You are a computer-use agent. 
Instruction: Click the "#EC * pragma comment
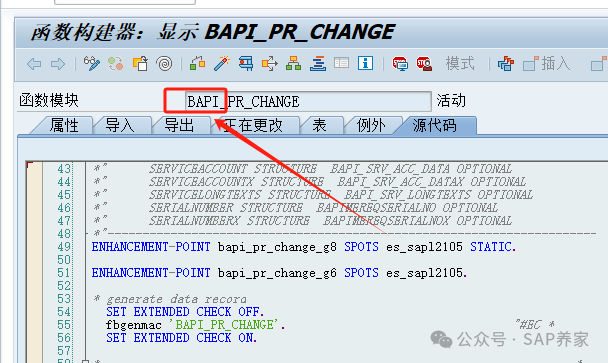coord(535,324)
